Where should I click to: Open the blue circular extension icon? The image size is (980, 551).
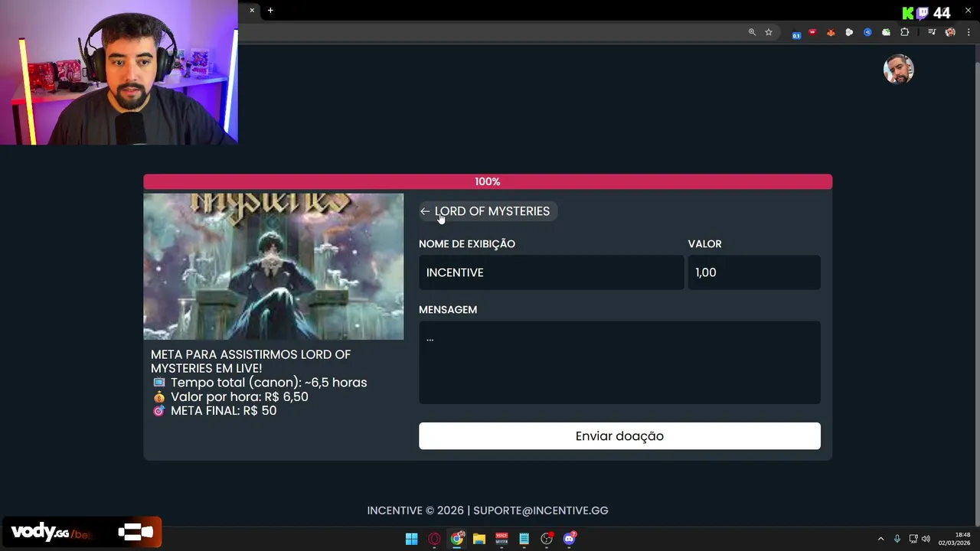click(x=867, y=32)
